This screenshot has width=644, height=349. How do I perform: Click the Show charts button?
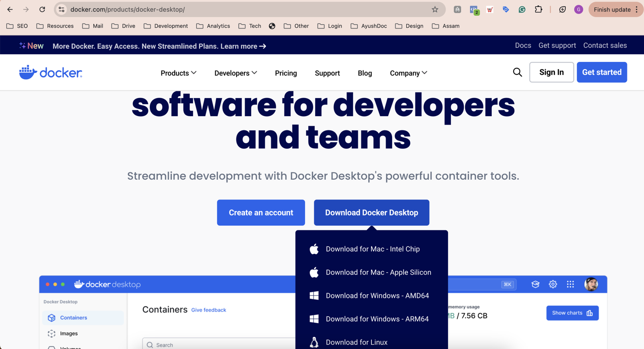[572, 313]
